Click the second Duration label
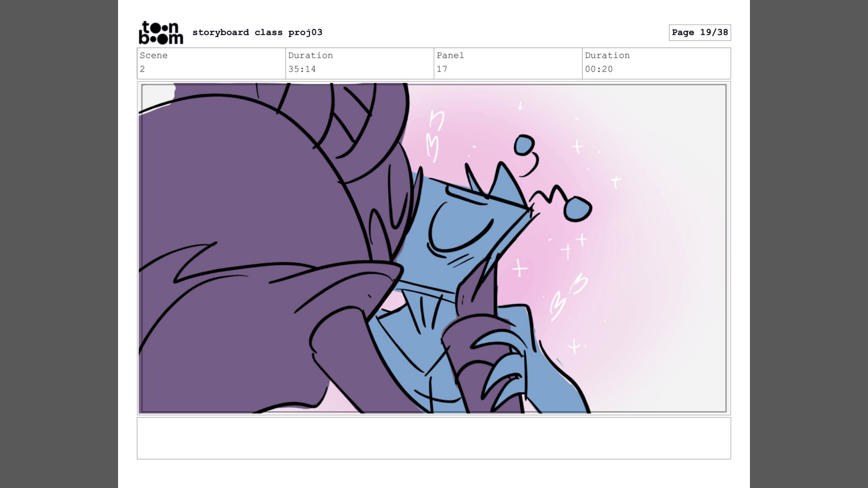The image size is (868, 488). tap(607, 56)
